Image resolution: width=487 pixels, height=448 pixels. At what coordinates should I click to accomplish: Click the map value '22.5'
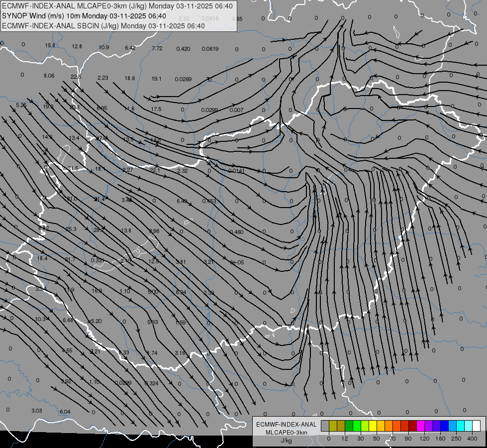pos(76,77)
